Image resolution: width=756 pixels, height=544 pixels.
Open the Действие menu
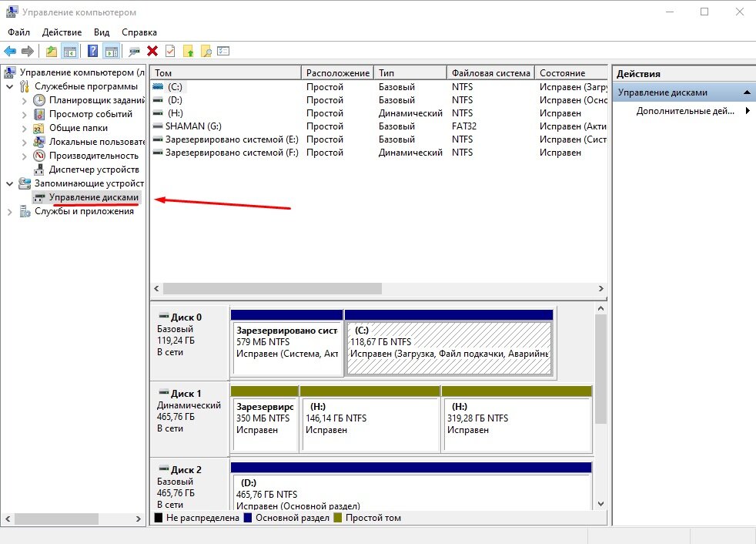[62, 32]
